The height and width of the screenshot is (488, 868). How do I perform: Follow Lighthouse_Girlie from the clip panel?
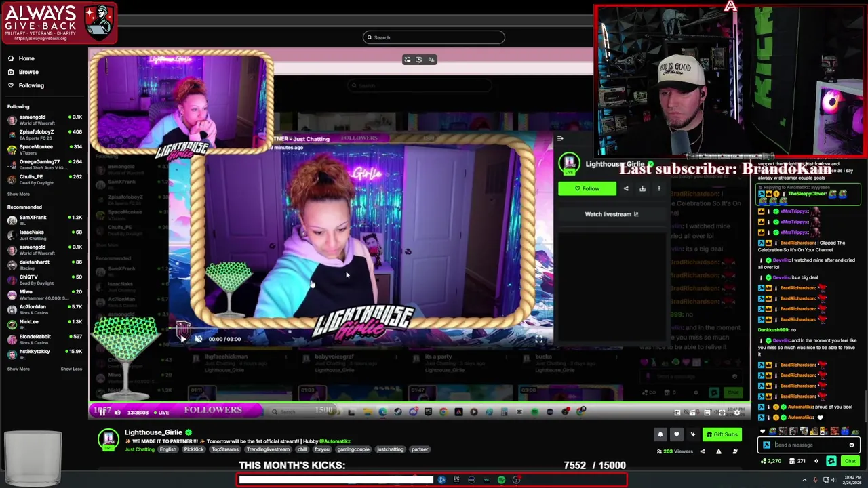coord(587,189)
